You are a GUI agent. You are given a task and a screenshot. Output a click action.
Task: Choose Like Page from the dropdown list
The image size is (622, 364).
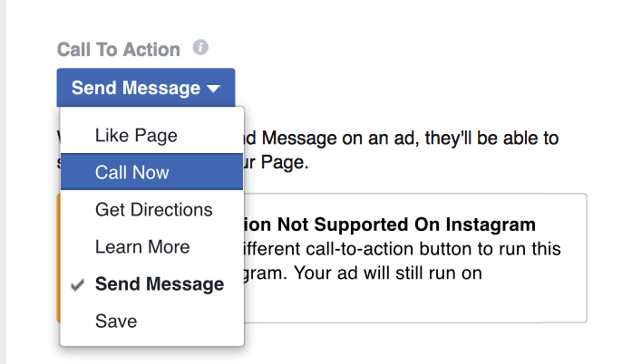[151, 136]
